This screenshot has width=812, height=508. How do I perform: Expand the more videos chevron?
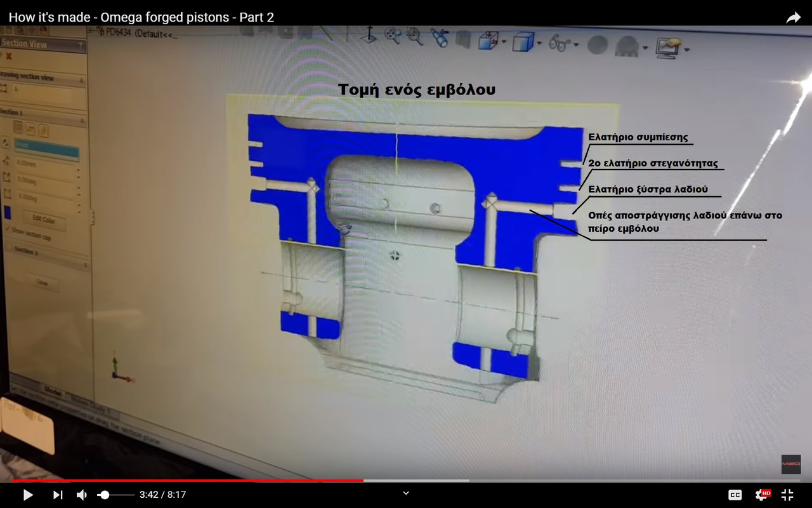(x=406, y=493)
